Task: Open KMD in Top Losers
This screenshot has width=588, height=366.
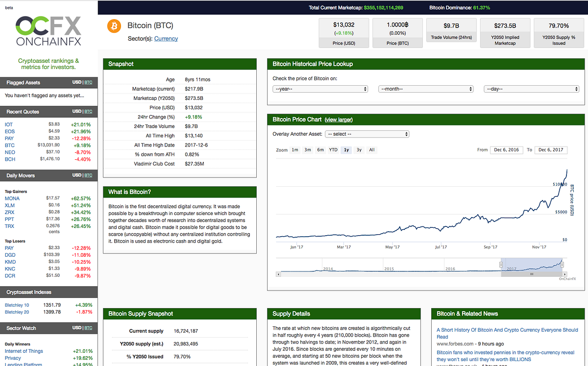Action: [x=10, y=262]
